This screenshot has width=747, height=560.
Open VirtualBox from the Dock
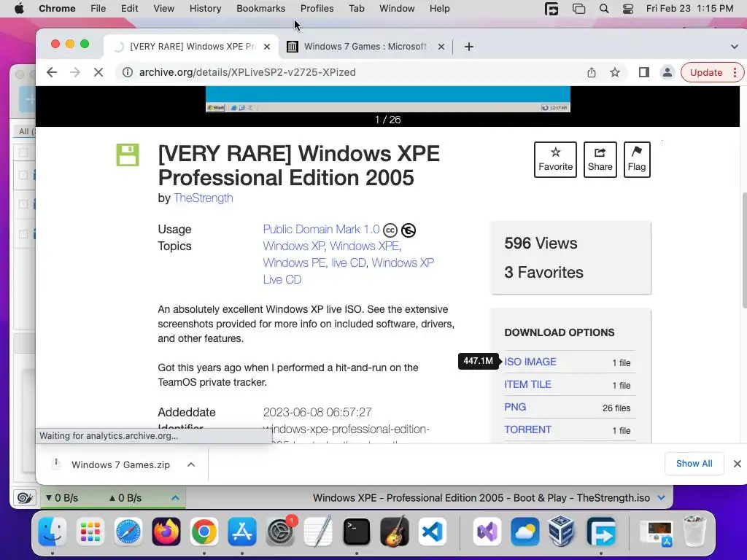pyautogui.click(x=562, y=532)
